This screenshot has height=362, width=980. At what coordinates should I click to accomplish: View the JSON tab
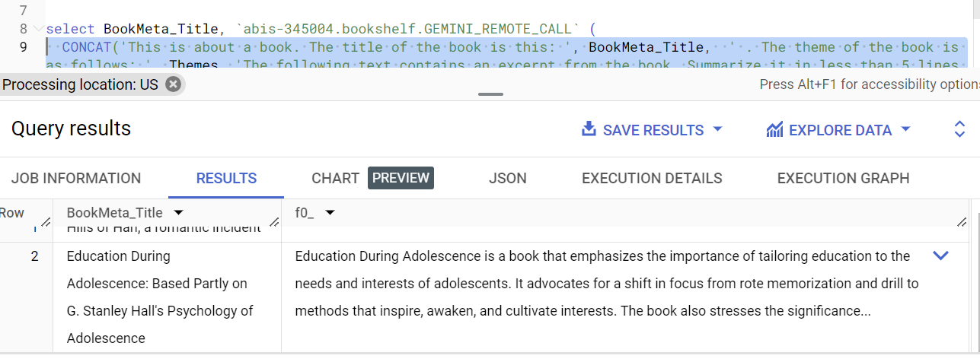click(507, 178)
